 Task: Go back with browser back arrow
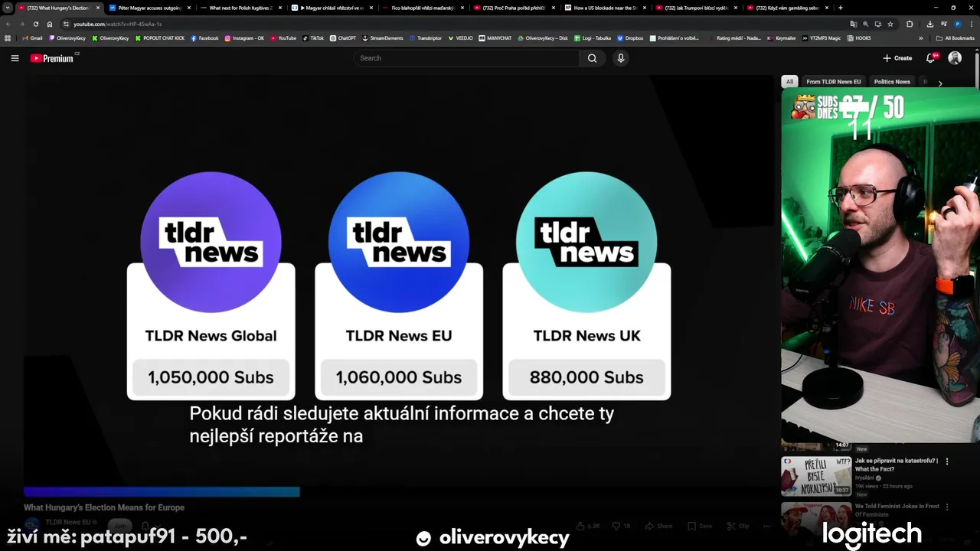click(x=8, y=24)
